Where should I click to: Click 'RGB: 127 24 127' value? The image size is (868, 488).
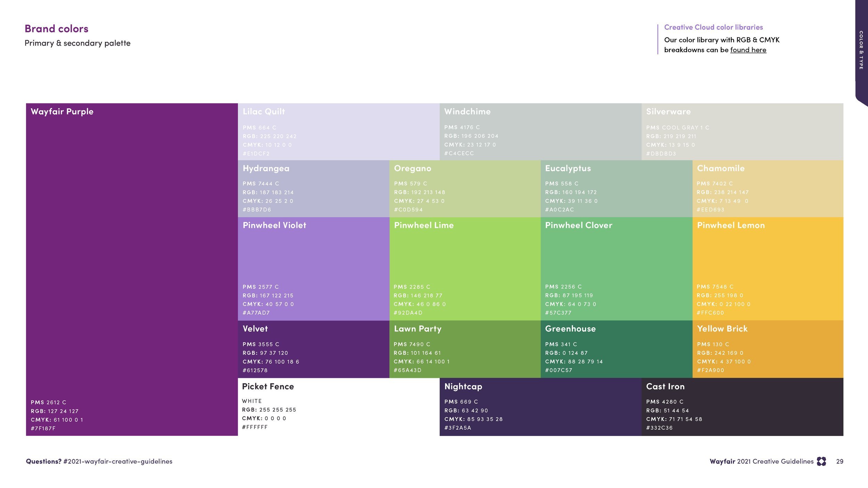click(x=55, y=411)
